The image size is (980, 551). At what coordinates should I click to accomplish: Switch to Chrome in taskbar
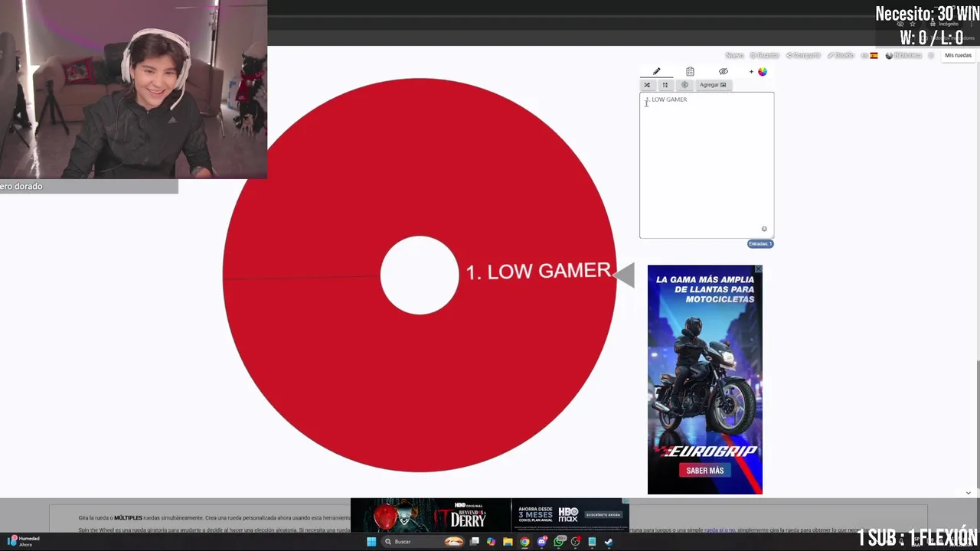(x=524, y=542)
